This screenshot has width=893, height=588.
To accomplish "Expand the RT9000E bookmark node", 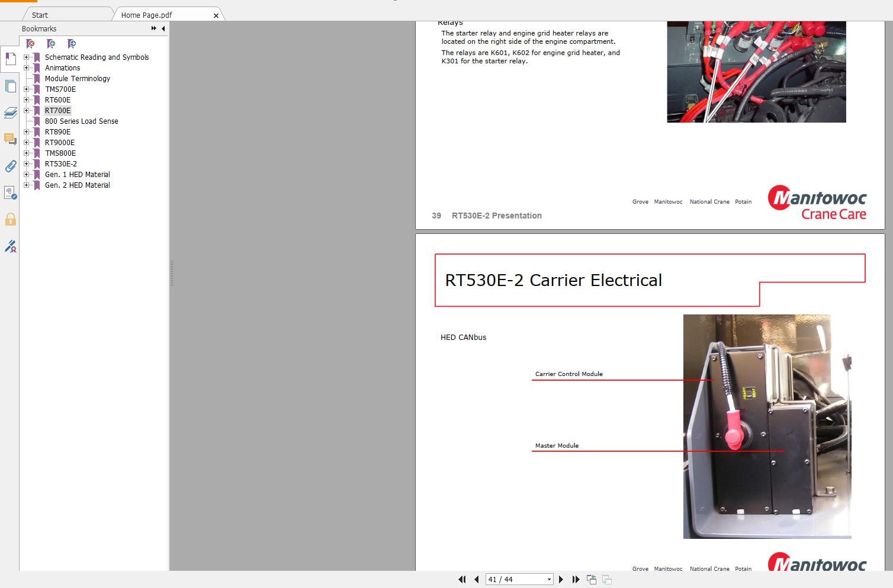I will [26, 143].
